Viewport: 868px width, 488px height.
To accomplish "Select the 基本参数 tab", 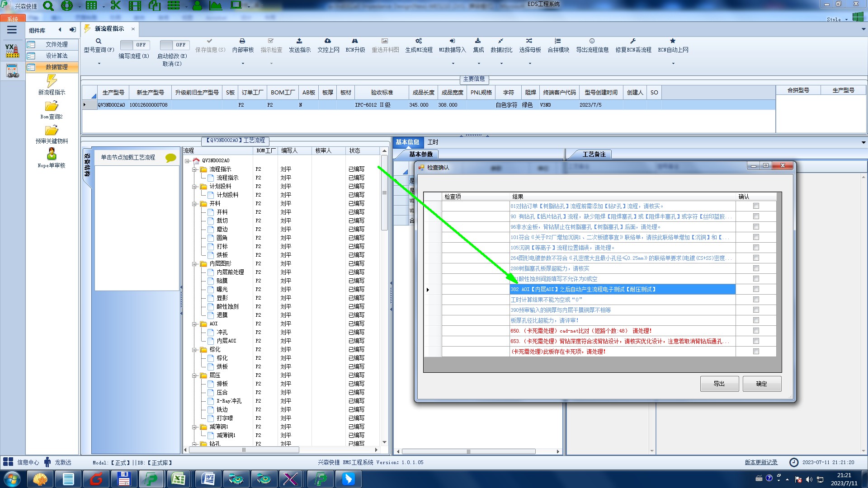I will tap(420, 155).
